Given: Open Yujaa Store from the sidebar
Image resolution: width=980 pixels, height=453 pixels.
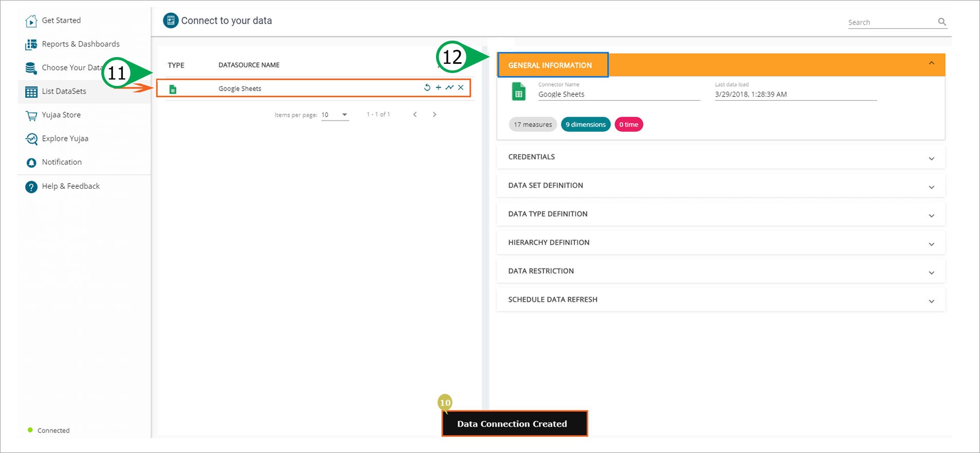Looking at the screenshot, I should [61, 115].
